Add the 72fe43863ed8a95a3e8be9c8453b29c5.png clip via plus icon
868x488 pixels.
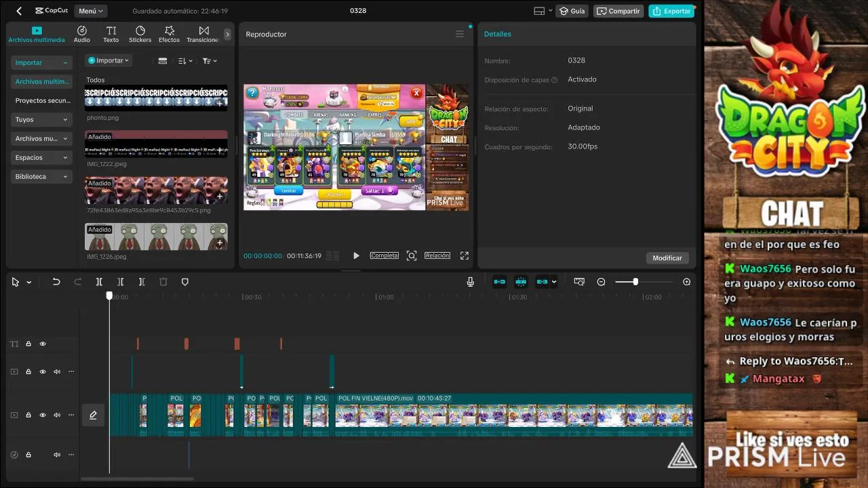220,197
